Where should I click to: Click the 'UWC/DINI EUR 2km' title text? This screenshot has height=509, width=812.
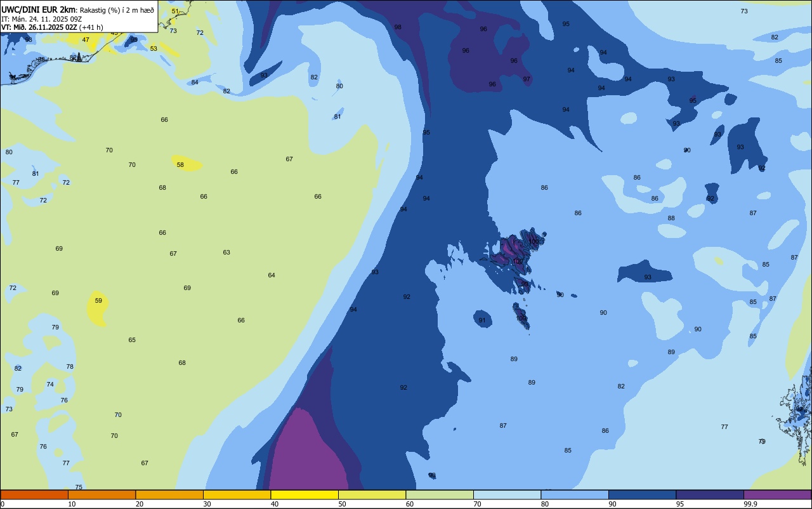pos(39,10)
